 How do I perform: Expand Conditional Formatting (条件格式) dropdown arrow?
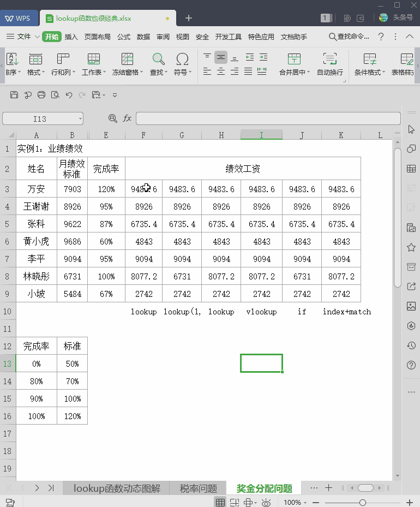click(383, 72)
